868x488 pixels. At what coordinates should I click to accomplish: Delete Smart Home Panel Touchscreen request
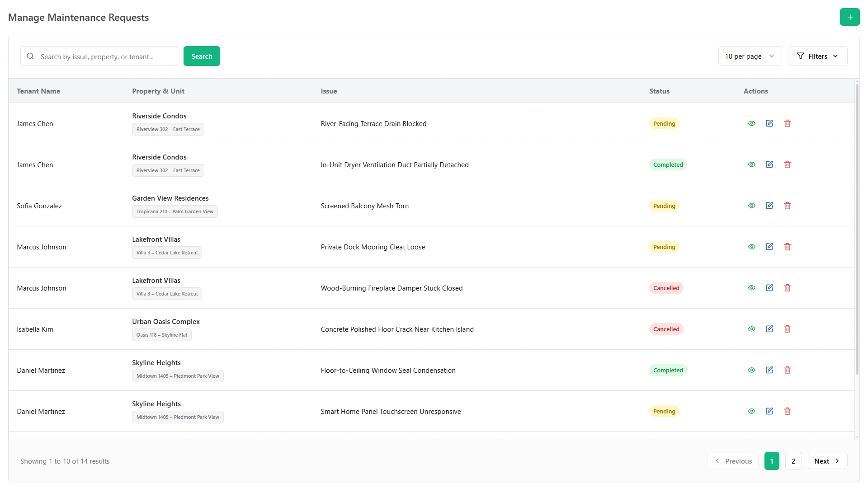(x=788, y=411)
